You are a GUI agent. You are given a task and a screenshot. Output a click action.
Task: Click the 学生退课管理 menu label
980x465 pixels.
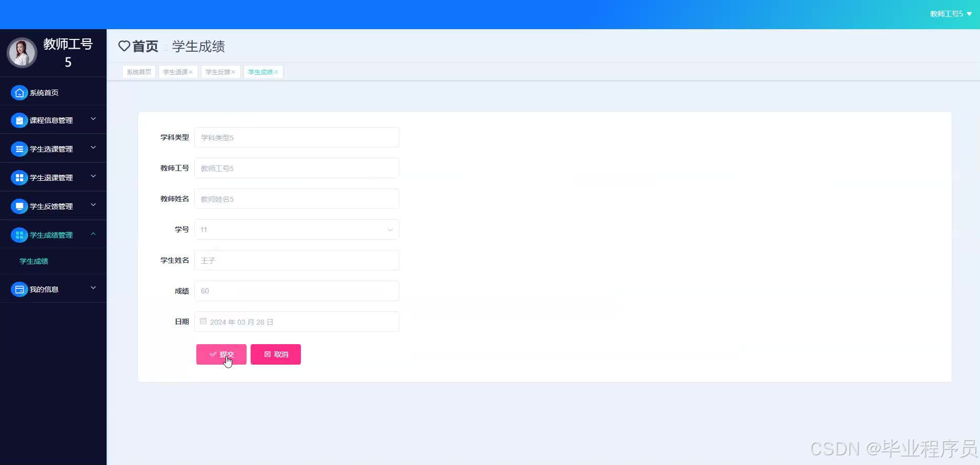coord(51,178)
